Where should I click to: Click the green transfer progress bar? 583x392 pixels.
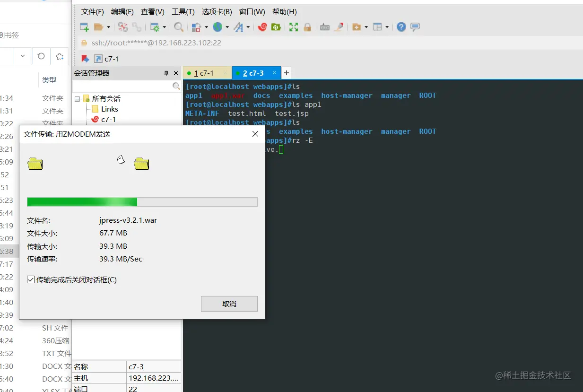pyautogui.click(x=142, y=202)
